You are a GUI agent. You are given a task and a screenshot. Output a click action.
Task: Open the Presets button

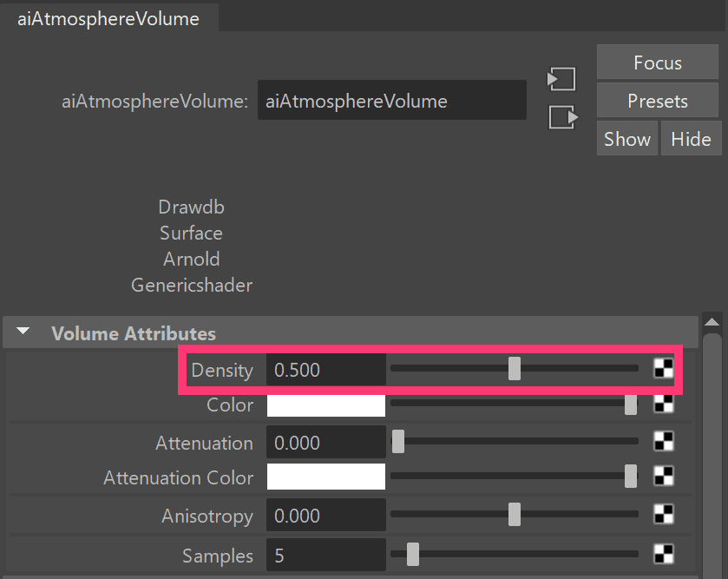click(658, 101)
